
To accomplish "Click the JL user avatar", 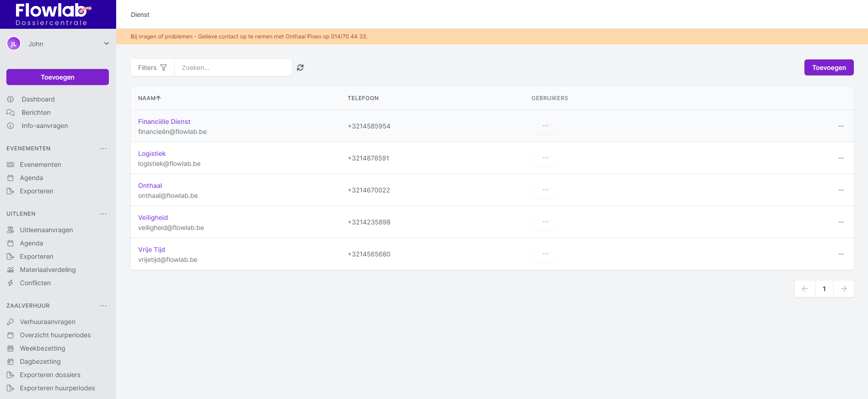I will tap(14, 44).
